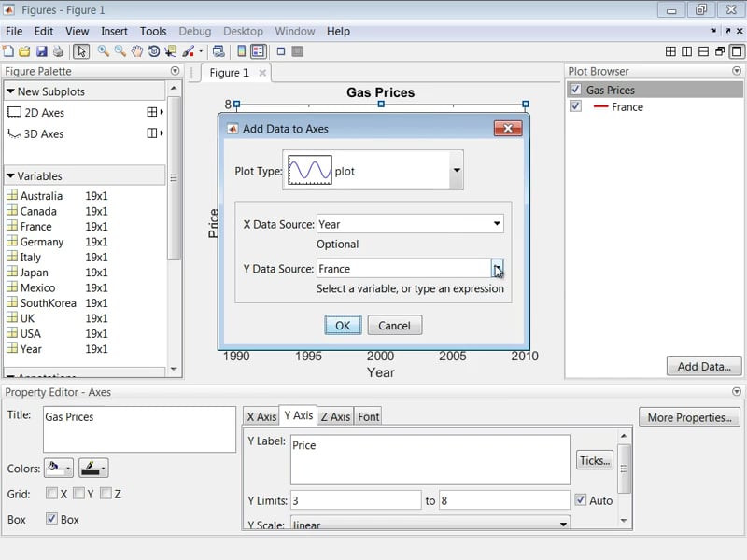Toggle the Edit Plot arrow tool
747x560 pixels.
pyautogui.click(x=81, y=51)
